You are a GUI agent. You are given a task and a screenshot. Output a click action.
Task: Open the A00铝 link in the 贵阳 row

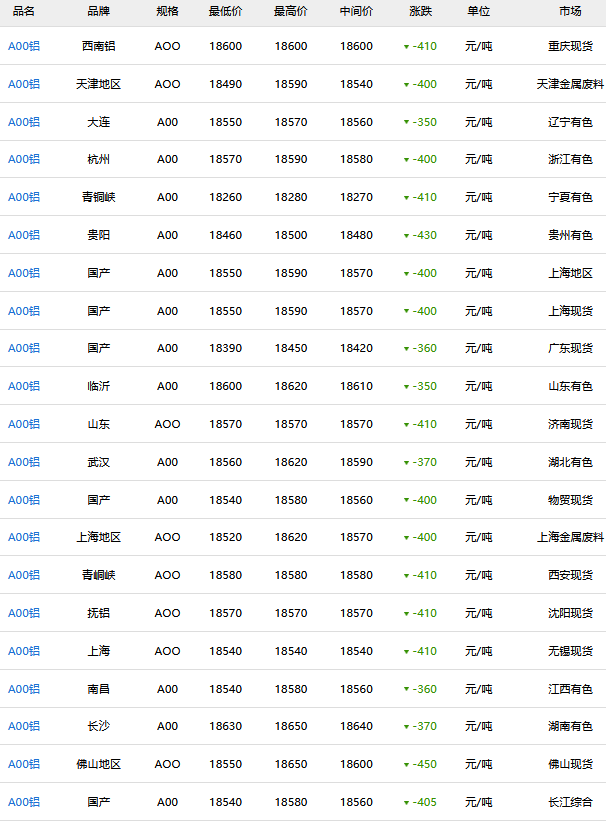[24, 236]
